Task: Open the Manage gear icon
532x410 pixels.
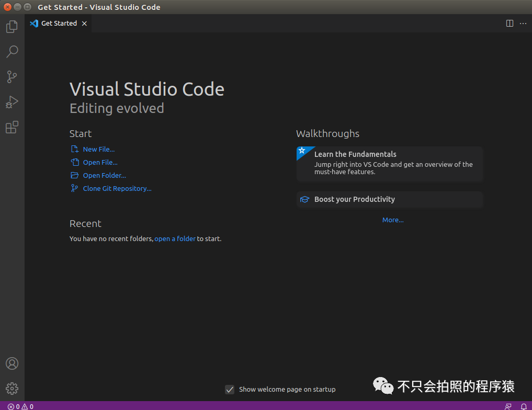Action: click(x=12, y=388)
